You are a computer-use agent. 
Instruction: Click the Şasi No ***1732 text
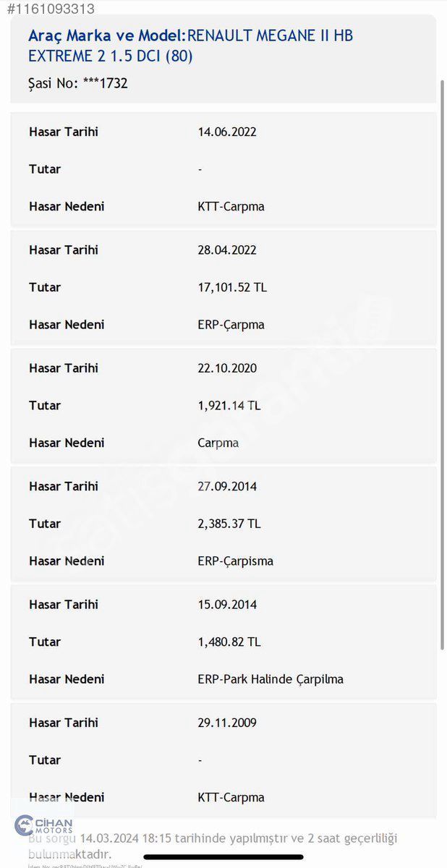point(78,83)
